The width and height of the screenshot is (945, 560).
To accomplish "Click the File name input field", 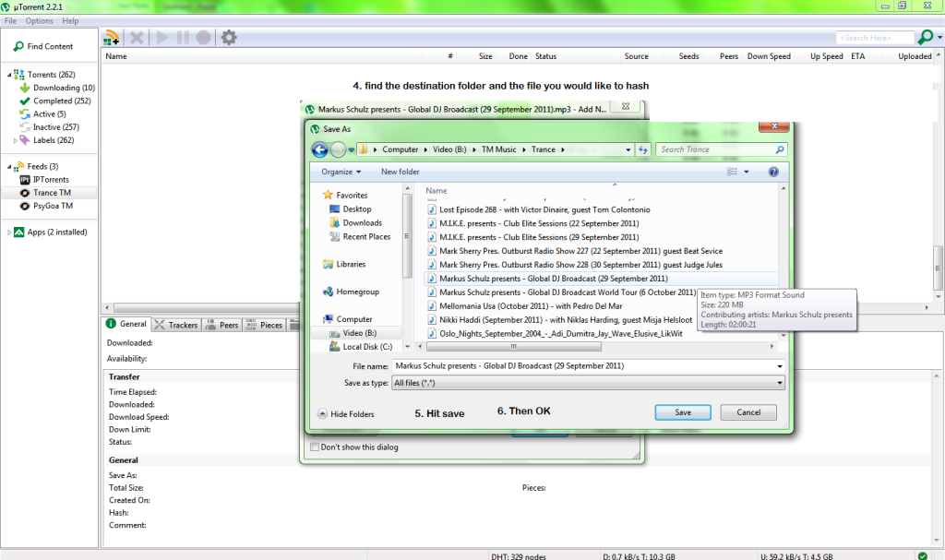I will [583, 366].
